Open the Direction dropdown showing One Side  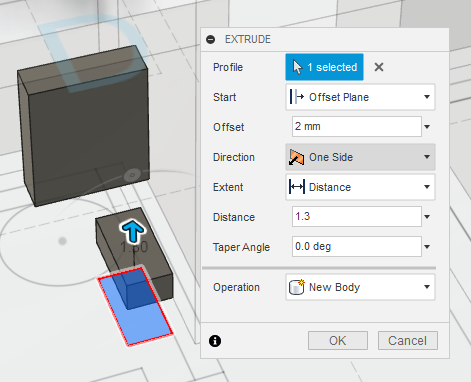coord(360,157)
